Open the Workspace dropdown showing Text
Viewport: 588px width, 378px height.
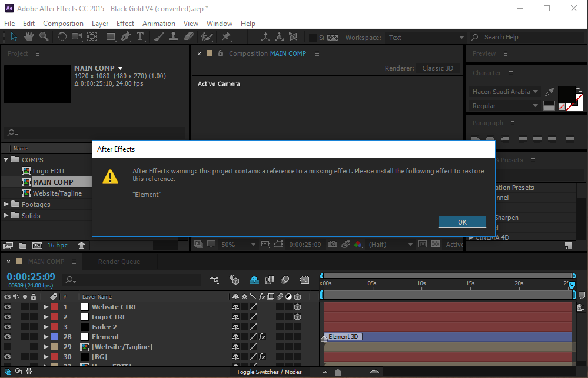425,38
